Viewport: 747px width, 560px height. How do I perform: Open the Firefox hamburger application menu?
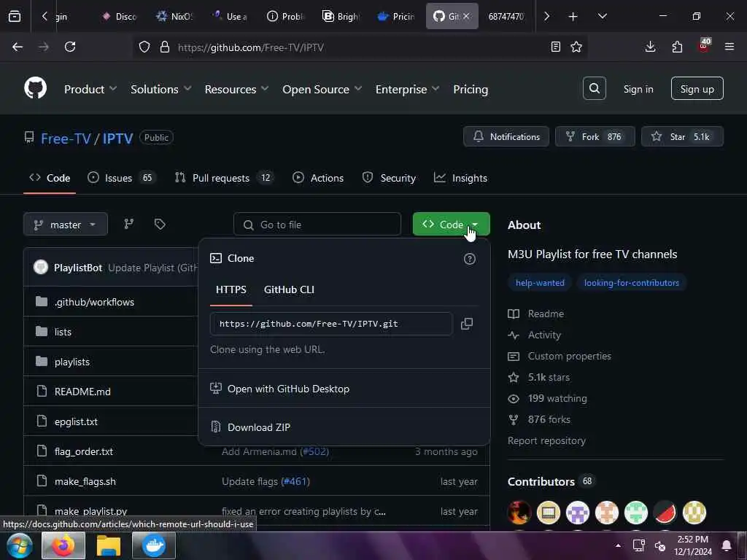[x=729, y=47]
